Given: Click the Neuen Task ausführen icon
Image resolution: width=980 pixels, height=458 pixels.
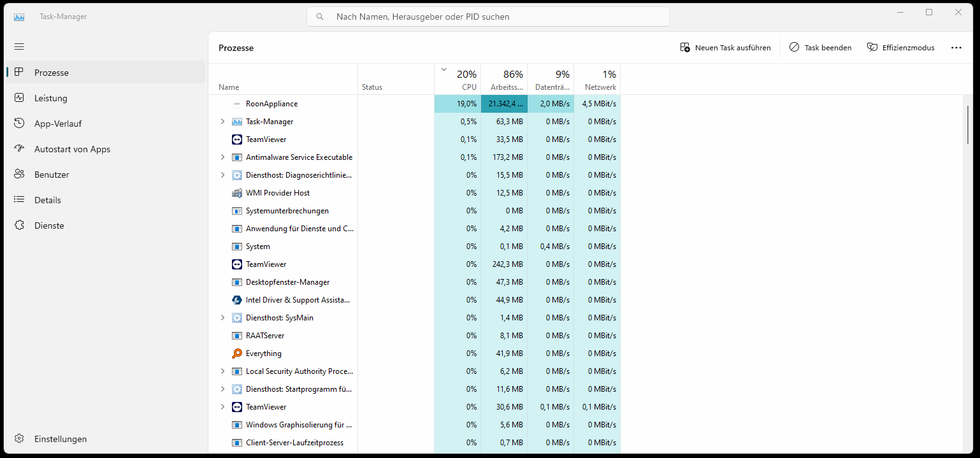Looking at the screenshot, I should pos(686,47).
